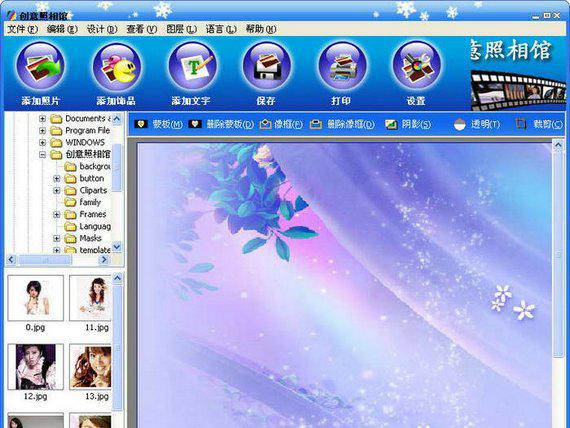
Task: Click the 蒙板 mask heart icon
Action: coord(141,124)
